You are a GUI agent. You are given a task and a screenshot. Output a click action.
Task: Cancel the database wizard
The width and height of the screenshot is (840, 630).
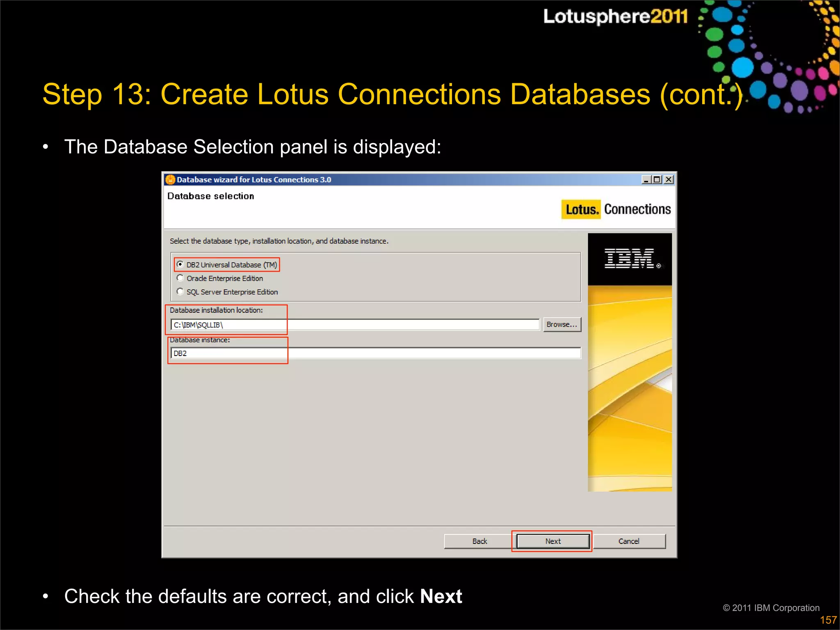point(629,541)
